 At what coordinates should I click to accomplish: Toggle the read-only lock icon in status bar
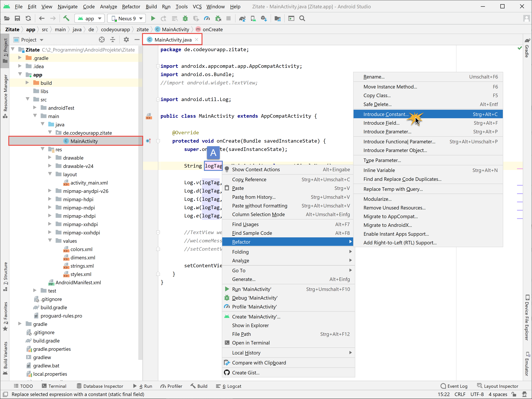point(514,394)
